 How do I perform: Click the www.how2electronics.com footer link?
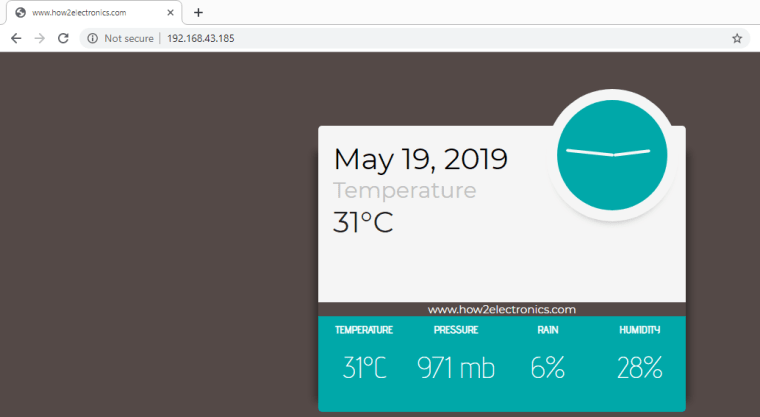coord(502,309)
